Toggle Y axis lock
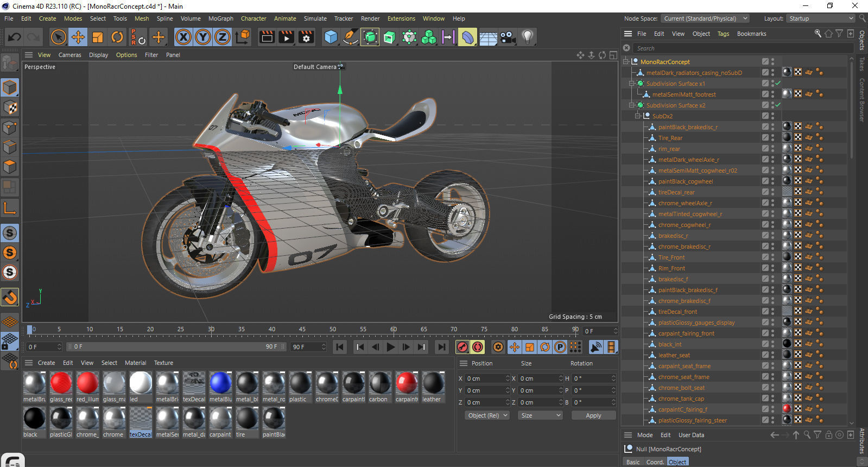Image resolution: width=868 pixels, height=467 pixels. 203,37
